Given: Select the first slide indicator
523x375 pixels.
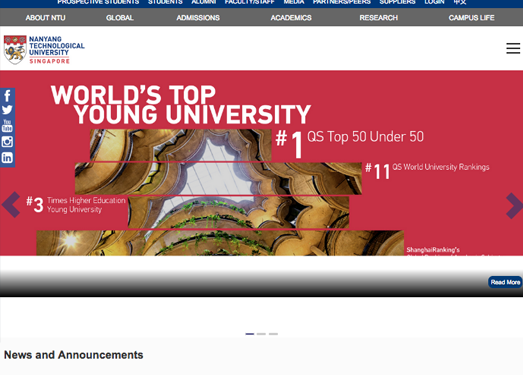Looking at the screenshot, I should point(250,334).
